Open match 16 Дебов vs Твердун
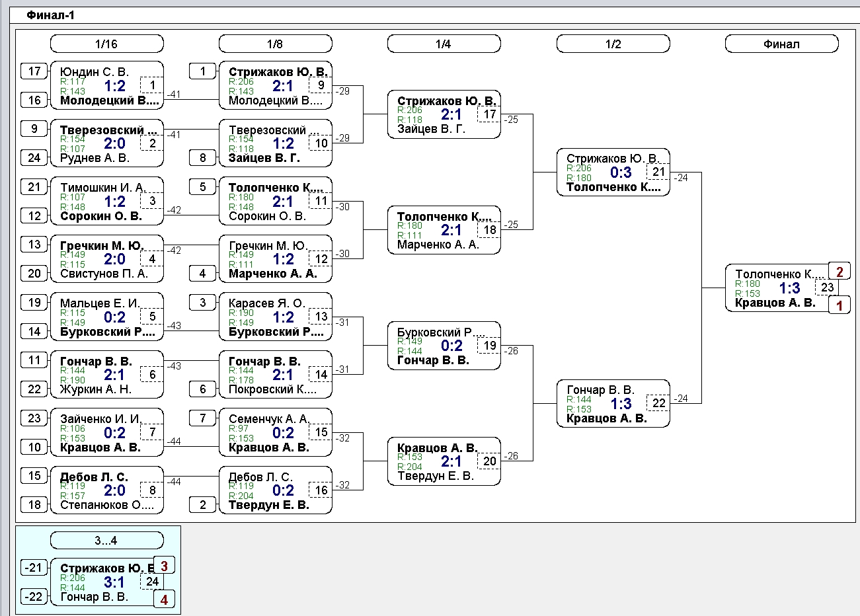The height and width of the screenshot is (616, 860). (276, 490)
